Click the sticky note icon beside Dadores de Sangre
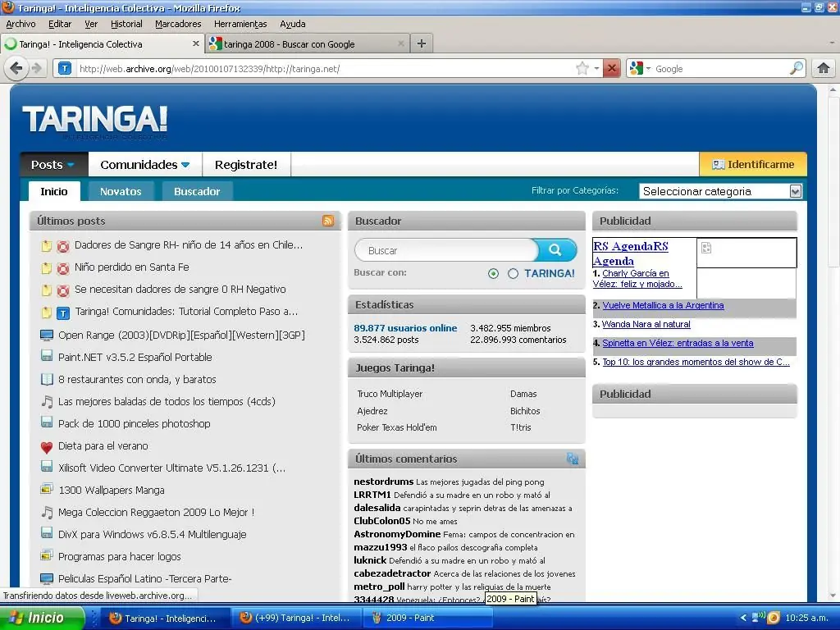Image resolution: width=840 pixels, height=630 pixels. pyautogui.click(x=47, y=246)
